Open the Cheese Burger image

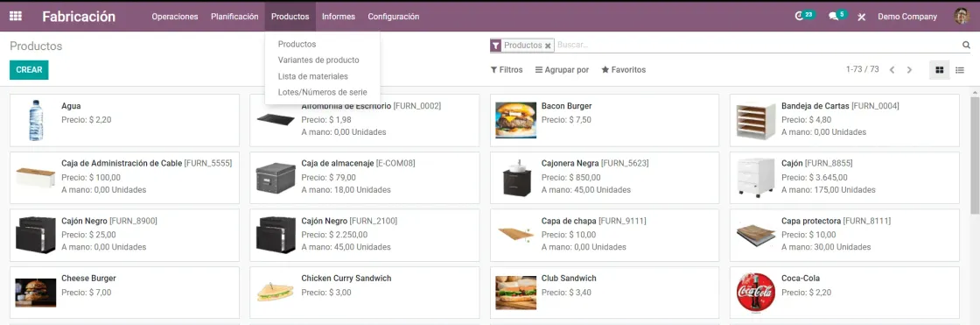tap(36, 293)
